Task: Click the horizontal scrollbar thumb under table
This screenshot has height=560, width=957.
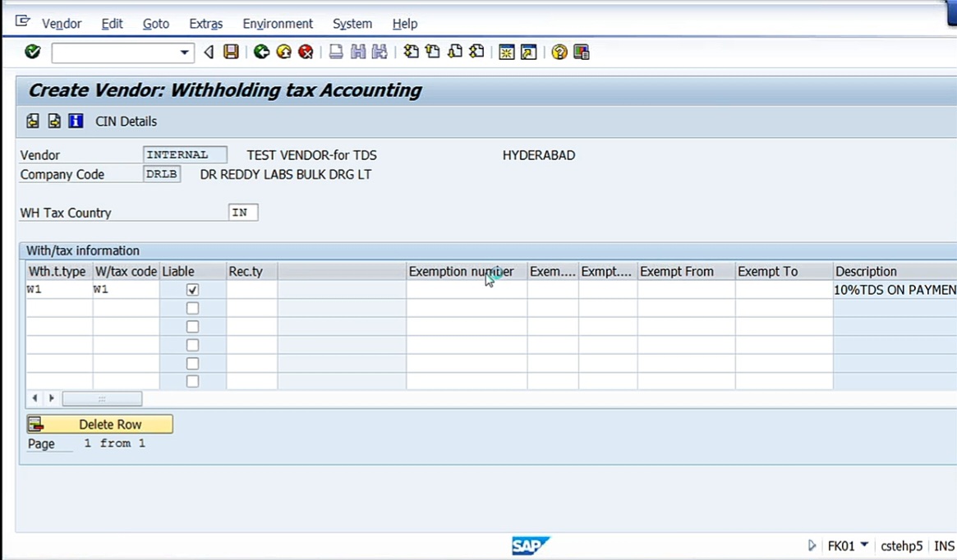Action: 102,399
